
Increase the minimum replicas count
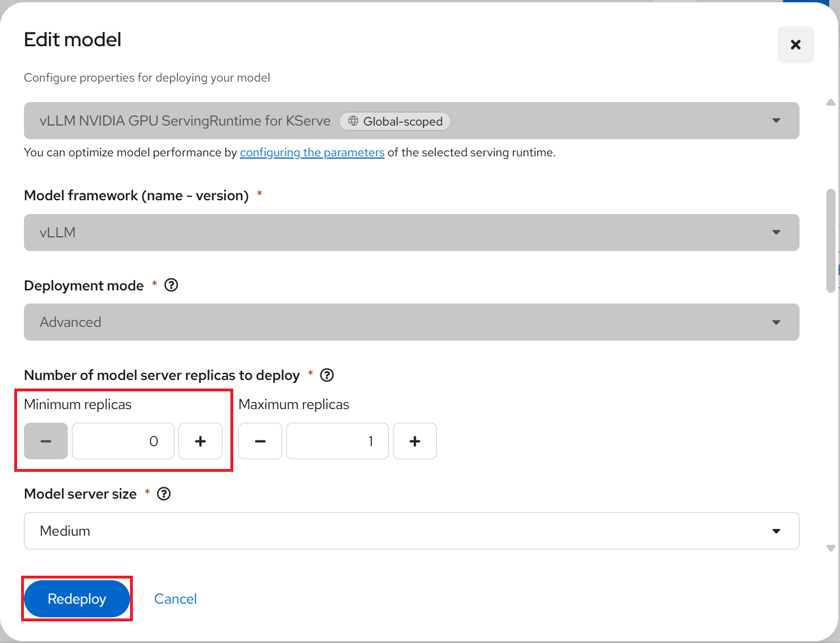pyautogui.click(x=200, y=441)
